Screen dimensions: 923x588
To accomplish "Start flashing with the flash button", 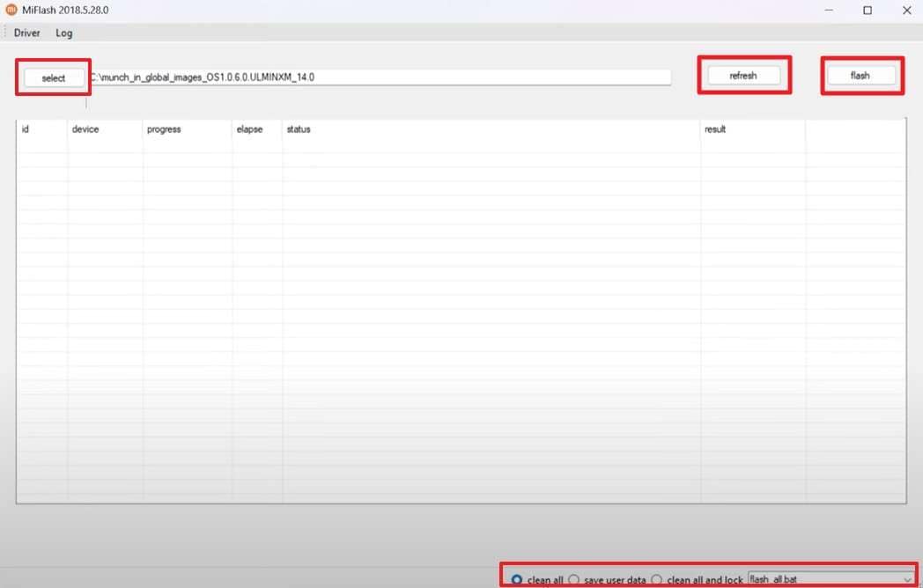I will pos(861,76).
